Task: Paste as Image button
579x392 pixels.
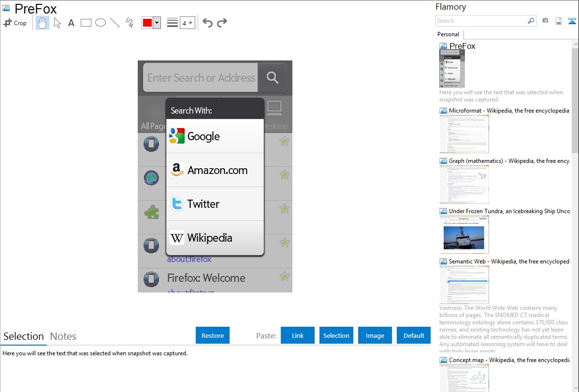Action: (x=375, y=335)
